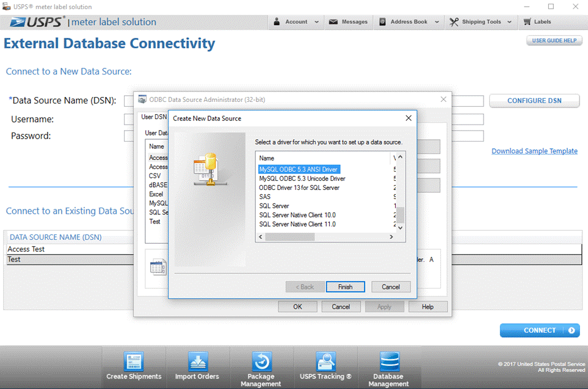The height and width of the screenshot is (389, 588).
Task: Expand the Account dropdown arrow
Action: pos(316,22)
